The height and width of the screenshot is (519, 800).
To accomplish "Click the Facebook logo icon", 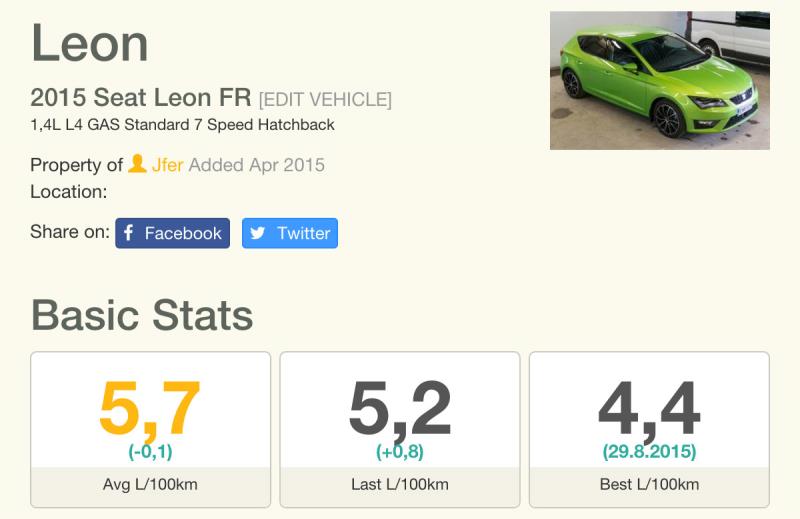I will tap(129, 233).
